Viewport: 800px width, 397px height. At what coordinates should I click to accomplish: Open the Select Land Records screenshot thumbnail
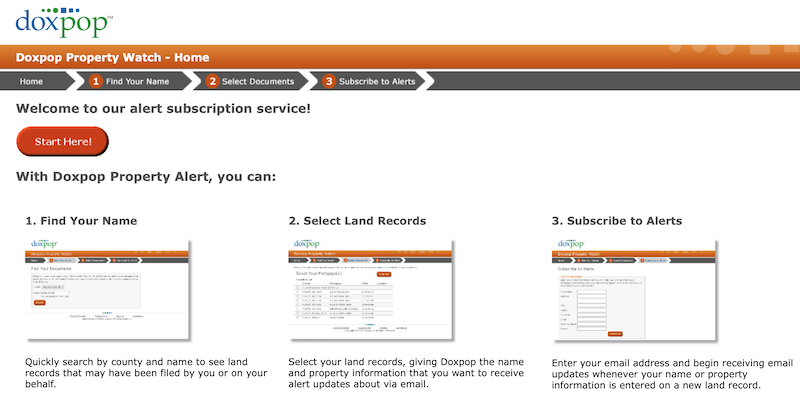coord(371,290)
